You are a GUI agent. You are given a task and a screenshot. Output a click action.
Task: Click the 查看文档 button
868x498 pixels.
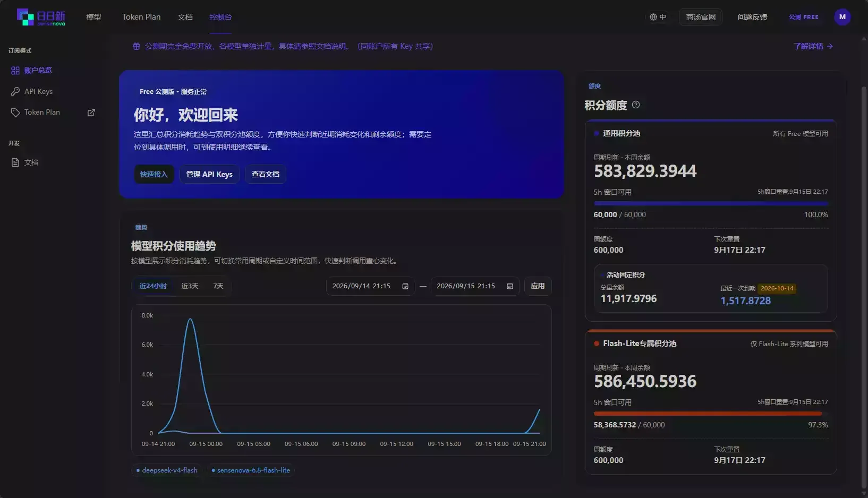tap(266, 174)
